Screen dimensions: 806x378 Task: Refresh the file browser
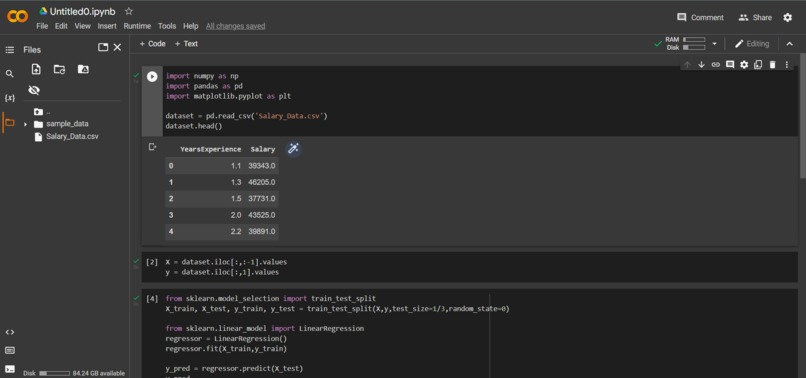tap(60, 69)
